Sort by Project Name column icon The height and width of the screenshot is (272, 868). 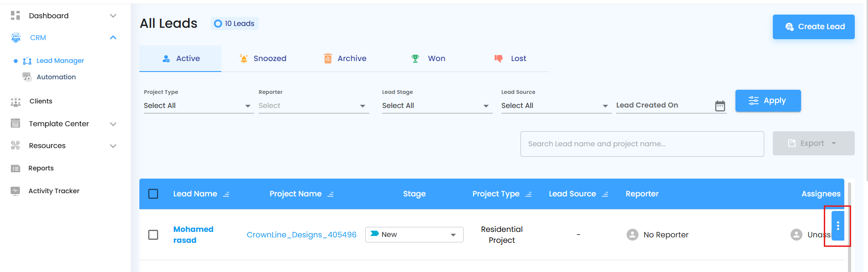(331, 194)
